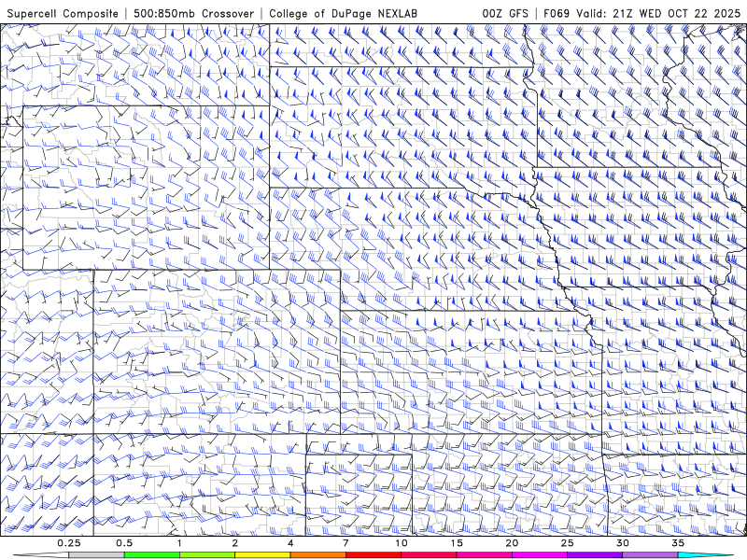Click the 'F069' forecast hour text
The width and height of the screenshot is (747, 560).
coord(557,13)
